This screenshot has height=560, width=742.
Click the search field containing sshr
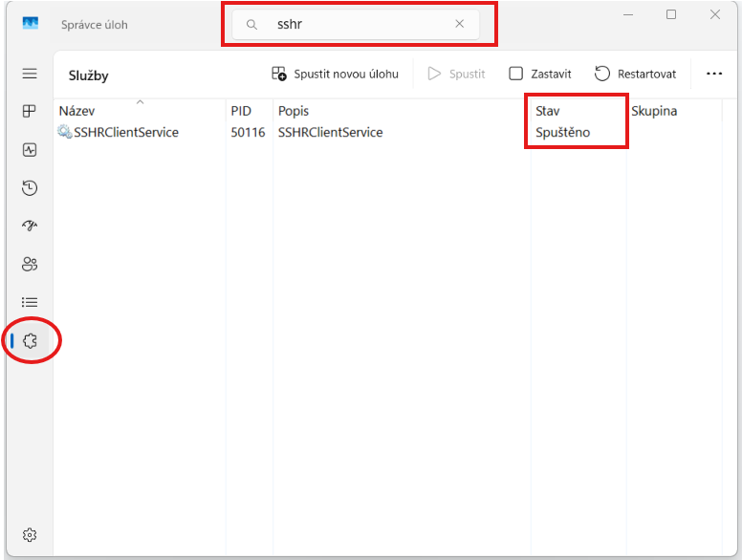point(354,25)
